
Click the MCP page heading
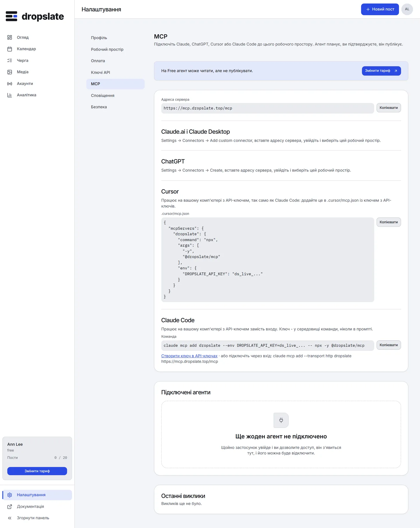pos(161,36)
